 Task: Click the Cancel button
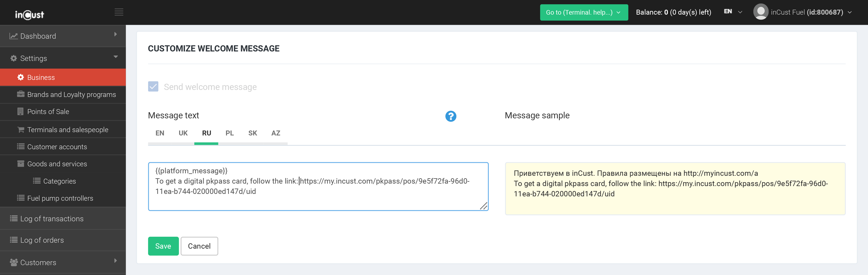(199, 246)
